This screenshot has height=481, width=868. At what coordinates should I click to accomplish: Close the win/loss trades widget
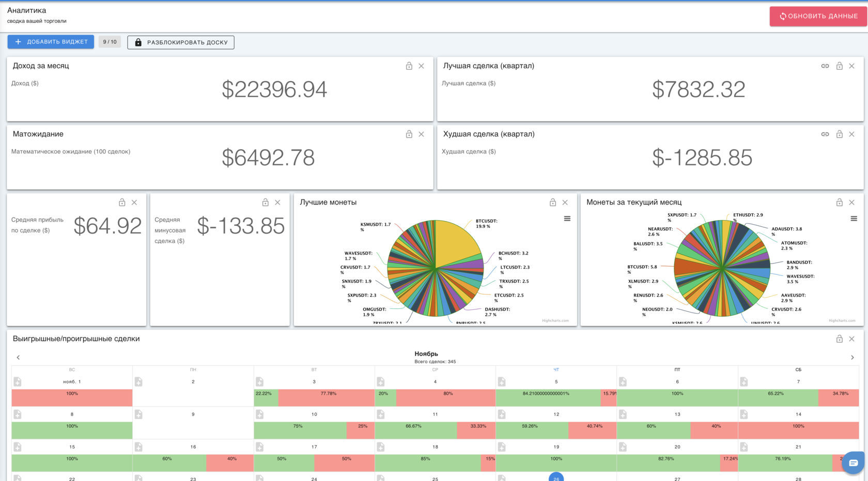pos(852,339)
